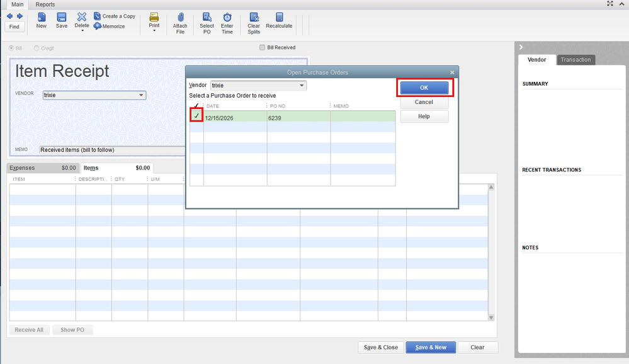
Task: Create a New item receipt
Action: coord(42,20)
